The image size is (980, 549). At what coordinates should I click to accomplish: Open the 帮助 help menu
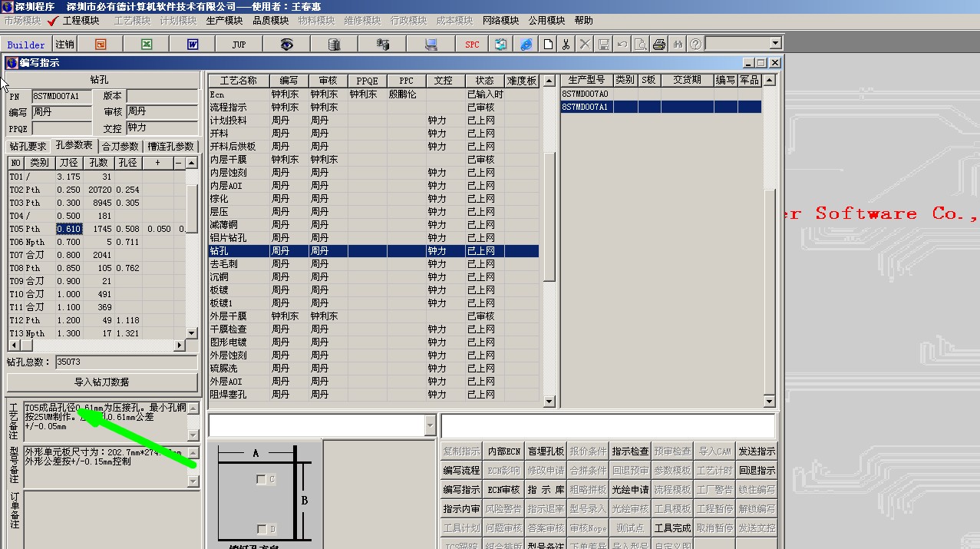tap(583, 21)
